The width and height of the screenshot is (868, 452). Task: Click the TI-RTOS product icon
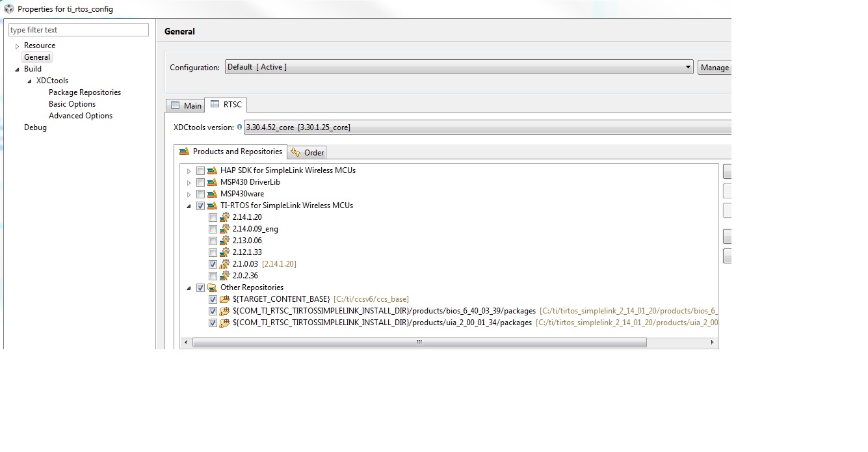click(212, 206)
